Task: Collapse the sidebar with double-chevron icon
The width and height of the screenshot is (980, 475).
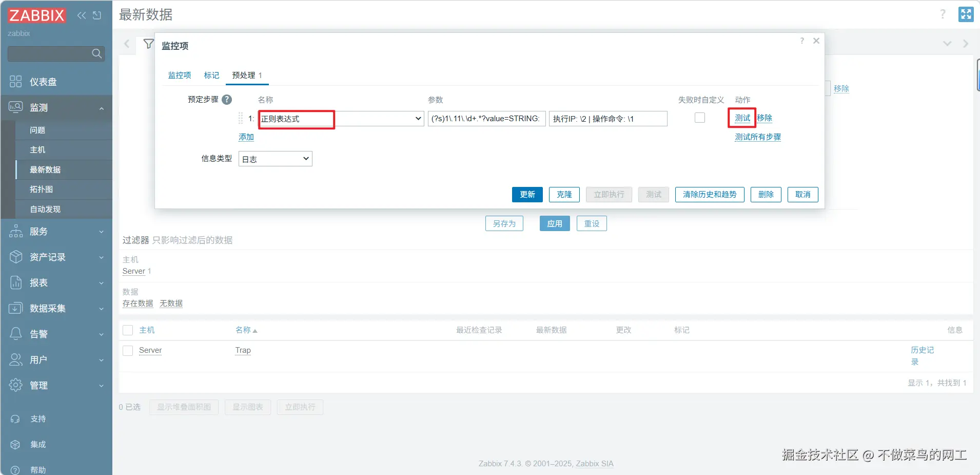Action: coord(82,15)
